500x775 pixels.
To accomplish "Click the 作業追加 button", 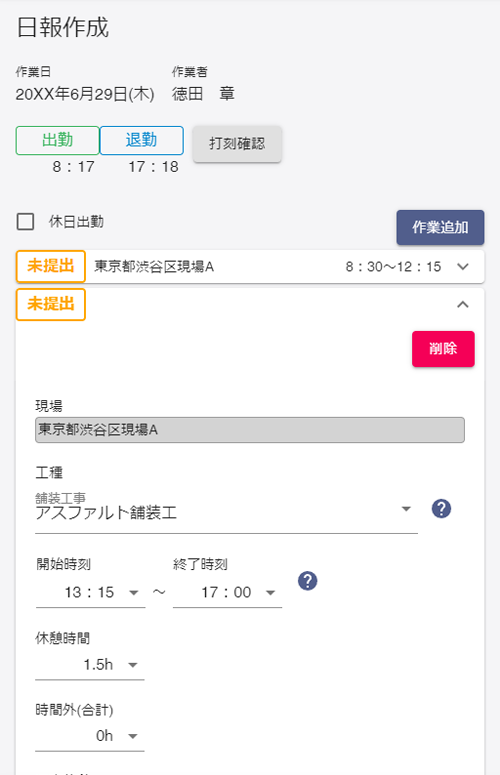I will pyautogui.click(x=440, y=227).
